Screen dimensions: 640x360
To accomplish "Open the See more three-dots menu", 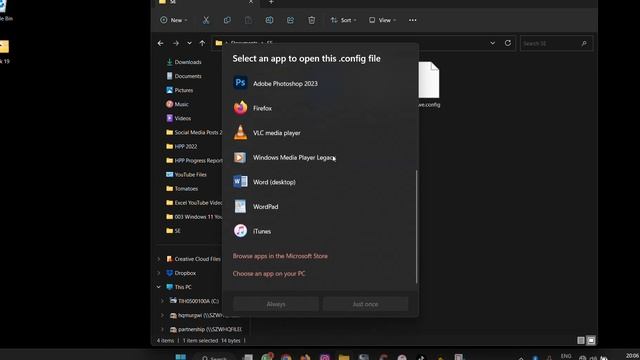I will pyautogui.click(x=413, y=20).
